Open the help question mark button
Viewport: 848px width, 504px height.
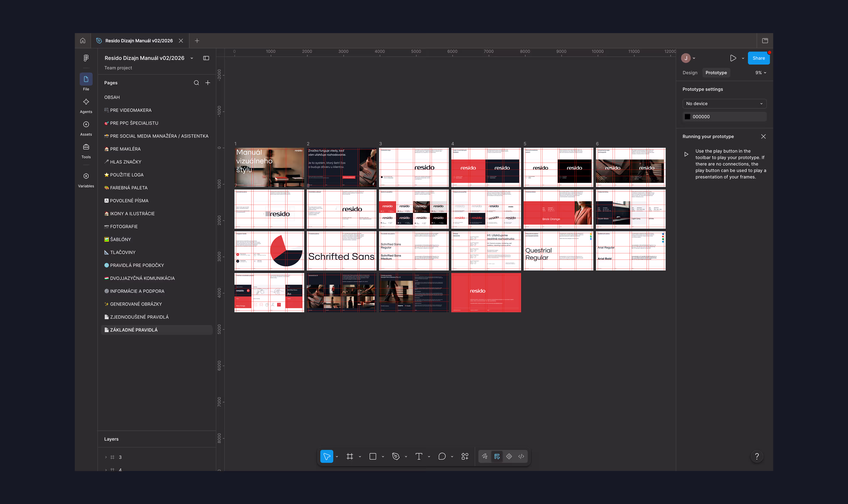[x=757, y=456]
